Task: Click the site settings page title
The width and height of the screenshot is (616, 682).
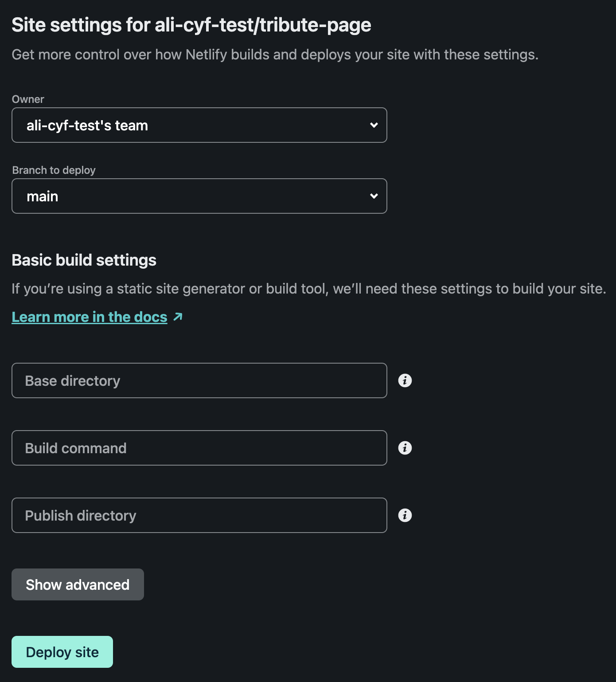Action: pos(192,25)
